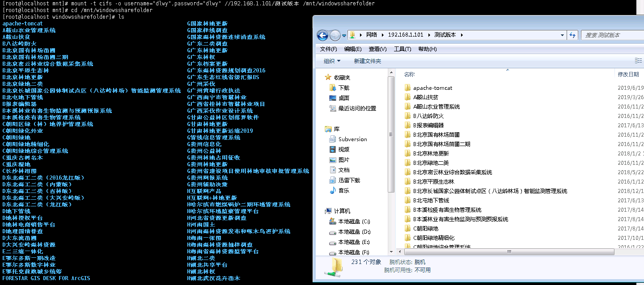Click the network location icon in address bar
Viewport: 644px width, 285px height.
[x=352, y=35]
